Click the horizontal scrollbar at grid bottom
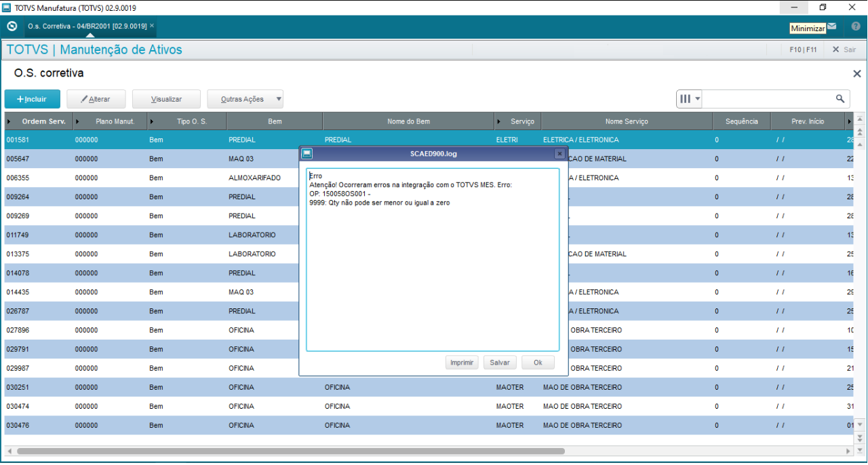The image size is (868, 465). [290, 451]
